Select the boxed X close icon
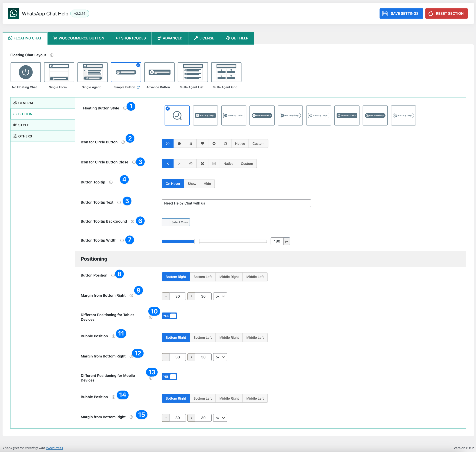Viewport: 476px width, 452px height. click(x=214, y=164)
